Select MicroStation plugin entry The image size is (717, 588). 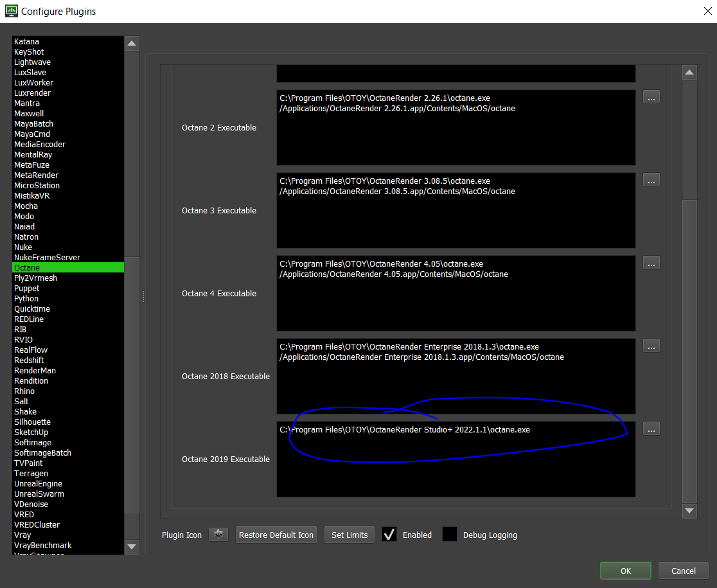pyautogui.click(x=67, y=186)
